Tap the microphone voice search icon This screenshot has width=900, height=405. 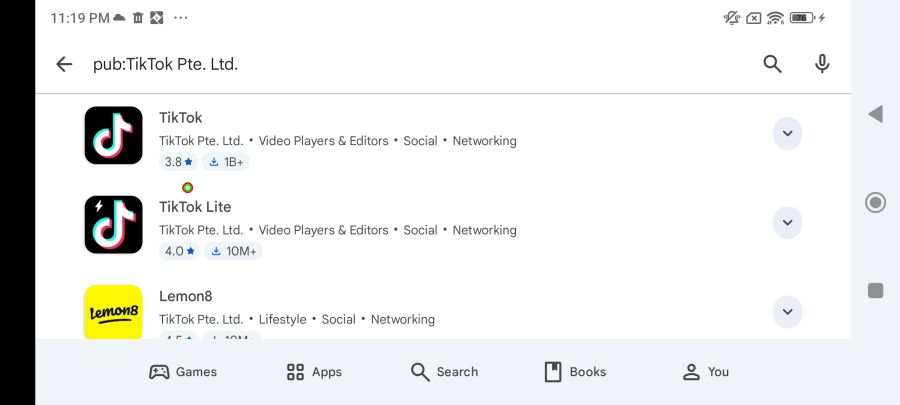[x=822, y=64]
